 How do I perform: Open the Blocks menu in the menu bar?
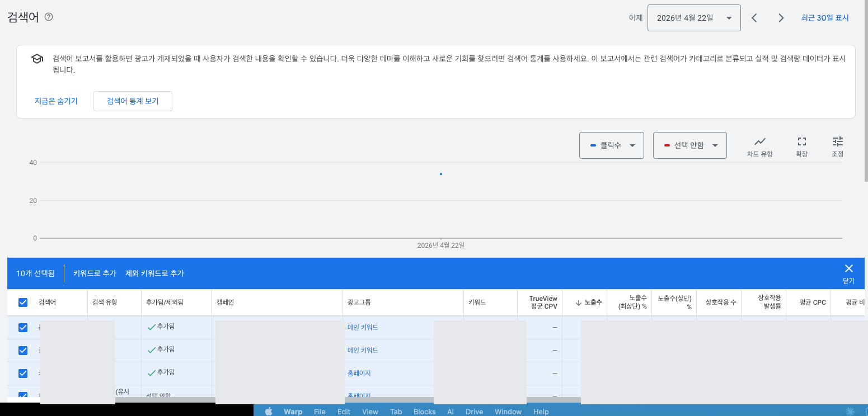click(424, 412)
